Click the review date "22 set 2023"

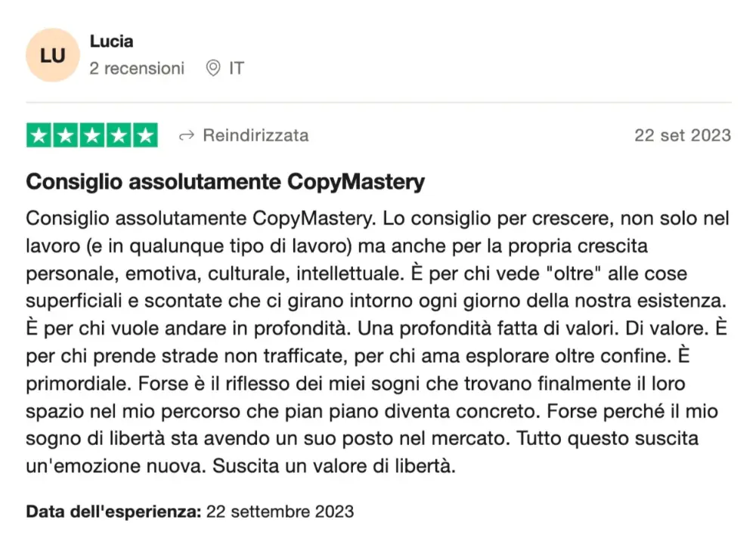click(683, 136)
